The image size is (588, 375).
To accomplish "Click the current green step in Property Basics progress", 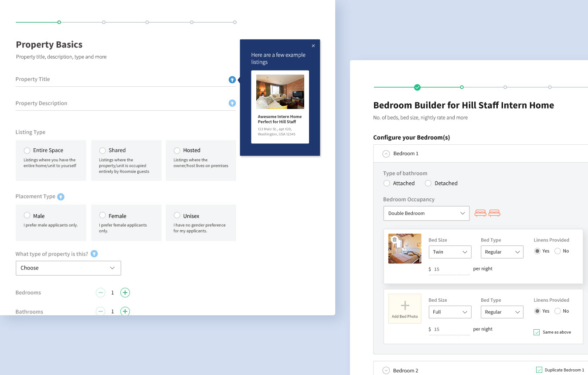I will click(x=59, y=22).
